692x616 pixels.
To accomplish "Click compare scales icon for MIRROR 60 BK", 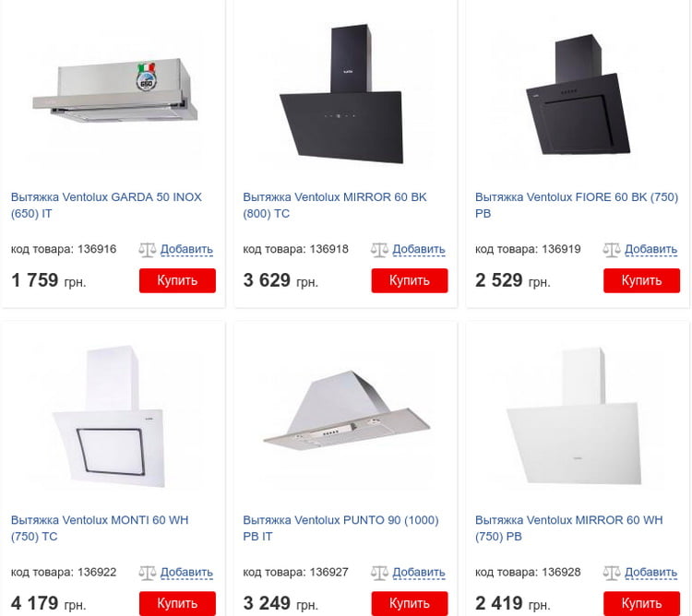I will [x=379, y=250].
